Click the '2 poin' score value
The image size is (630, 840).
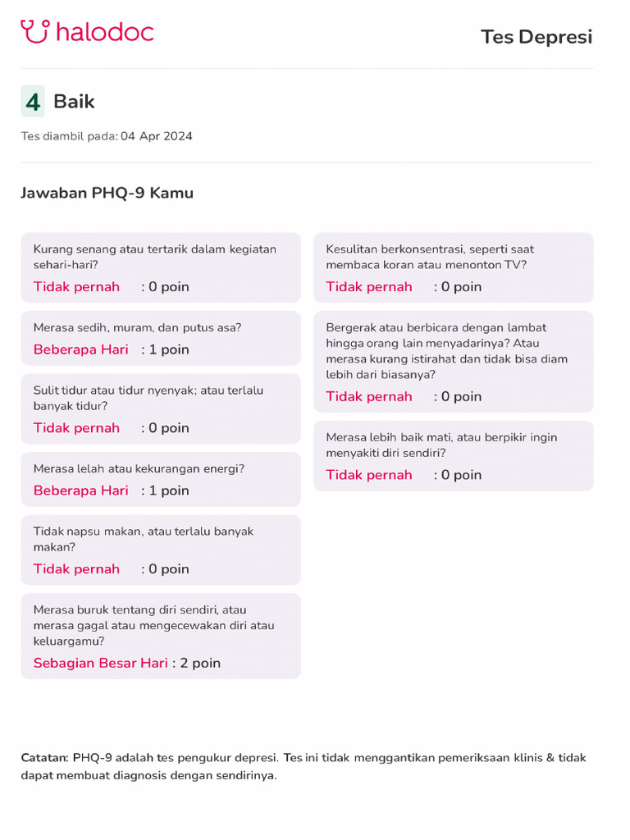pyautogui.click(x=200, y=663)
